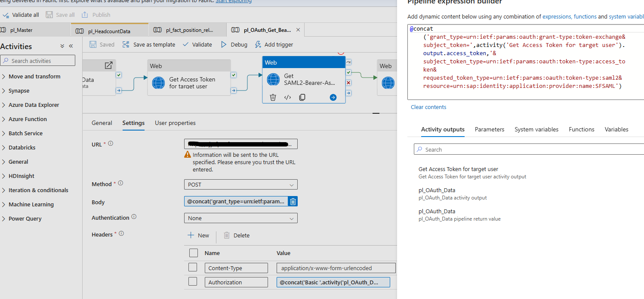
Task: Delete the Body dynamic content icon
Action: (x=293, y=201)
